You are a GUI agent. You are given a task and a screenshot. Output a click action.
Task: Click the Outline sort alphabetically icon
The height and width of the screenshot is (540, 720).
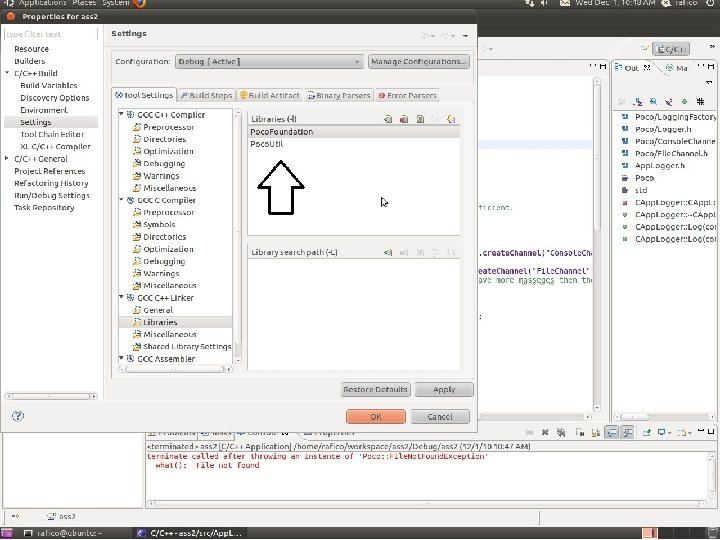click(637, 102)
